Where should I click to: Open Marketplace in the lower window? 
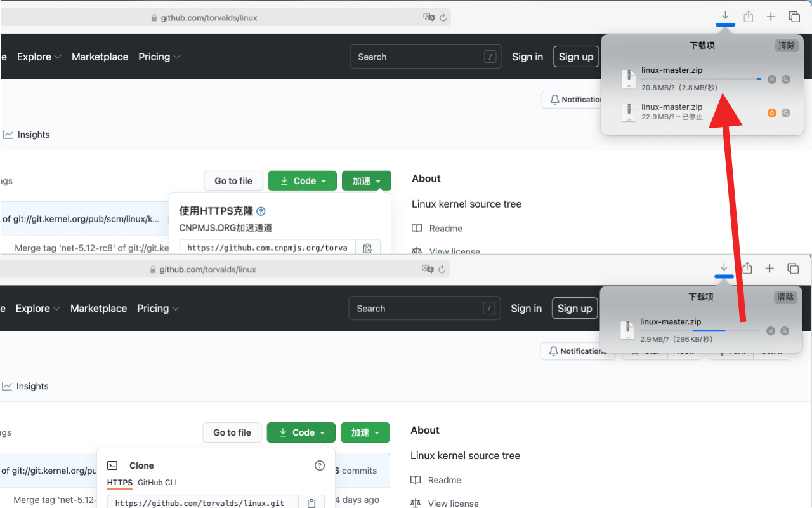pos(98,308)
